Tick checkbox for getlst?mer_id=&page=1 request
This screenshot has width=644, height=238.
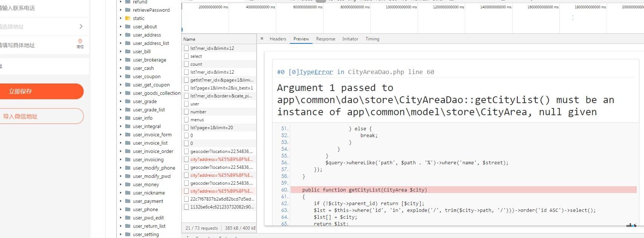186,80
